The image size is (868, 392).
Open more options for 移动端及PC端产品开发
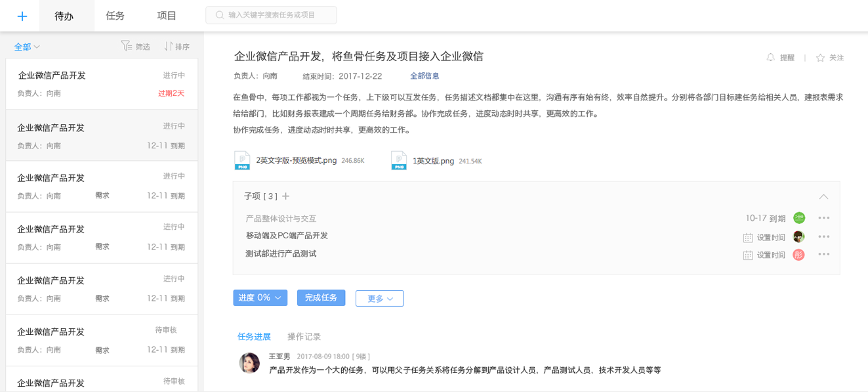click(x=824, y=236)
